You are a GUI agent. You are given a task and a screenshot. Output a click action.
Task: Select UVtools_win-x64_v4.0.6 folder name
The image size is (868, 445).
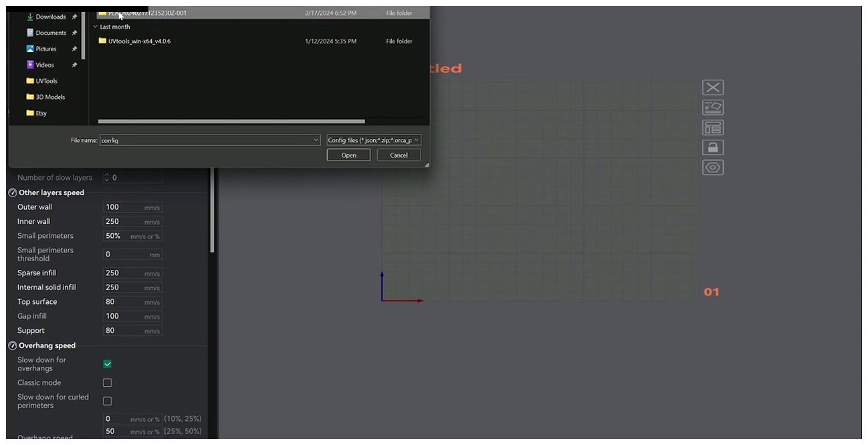tap(139, 41)
